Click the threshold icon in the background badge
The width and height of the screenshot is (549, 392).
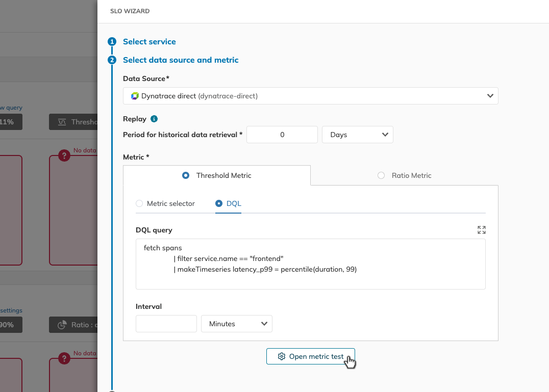(62, 122)
